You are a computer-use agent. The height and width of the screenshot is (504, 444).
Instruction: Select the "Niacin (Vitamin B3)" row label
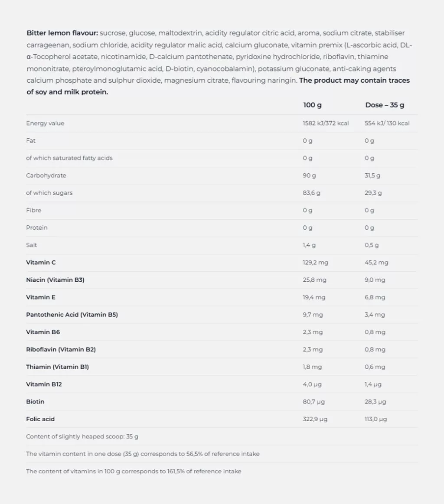pos(55,280)
